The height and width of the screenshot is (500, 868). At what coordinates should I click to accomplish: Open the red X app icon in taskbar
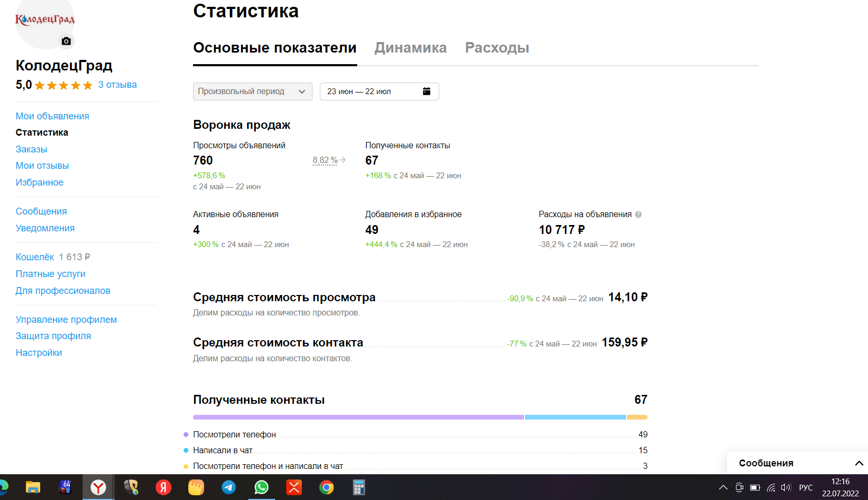(x=294, y=487)
